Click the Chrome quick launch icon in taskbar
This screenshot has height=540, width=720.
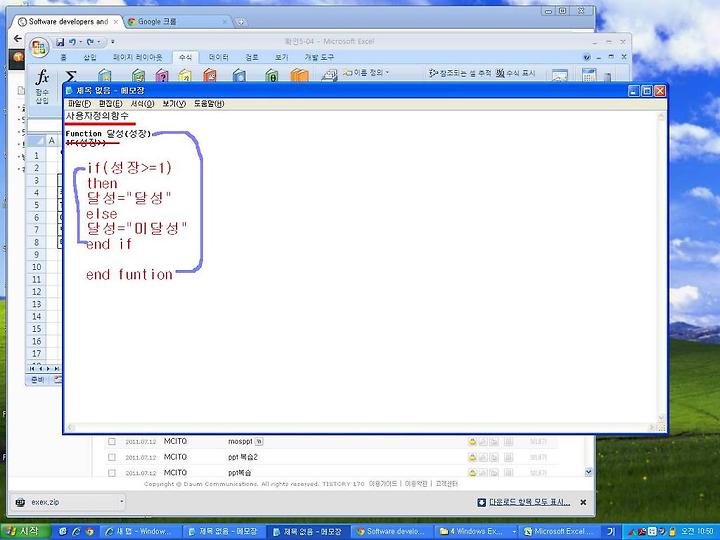point(90,531)
